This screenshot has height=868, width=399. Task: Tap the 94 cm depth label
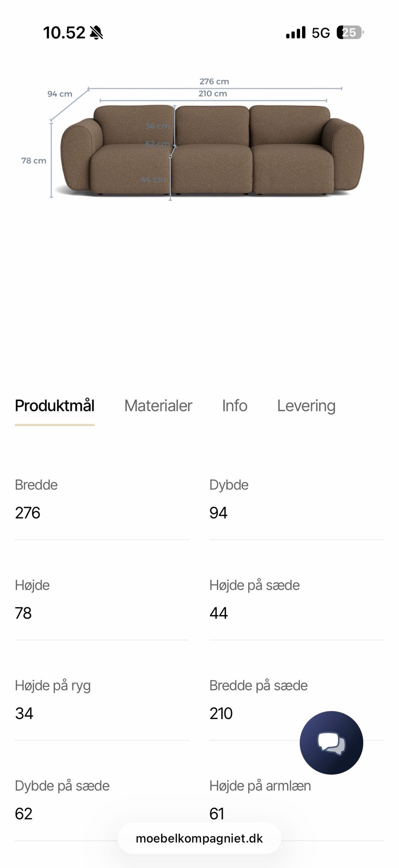(59, 94)
